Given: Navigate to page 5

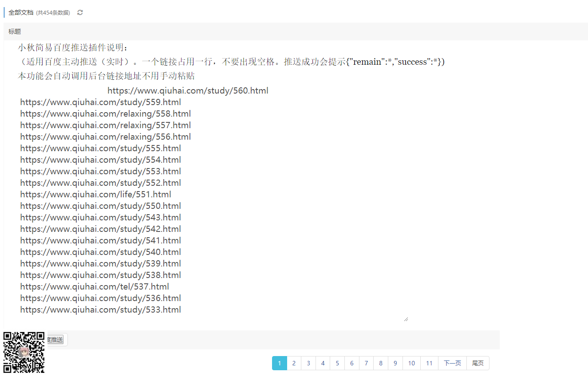Looking at the screenshot, I should click(337, 363).
